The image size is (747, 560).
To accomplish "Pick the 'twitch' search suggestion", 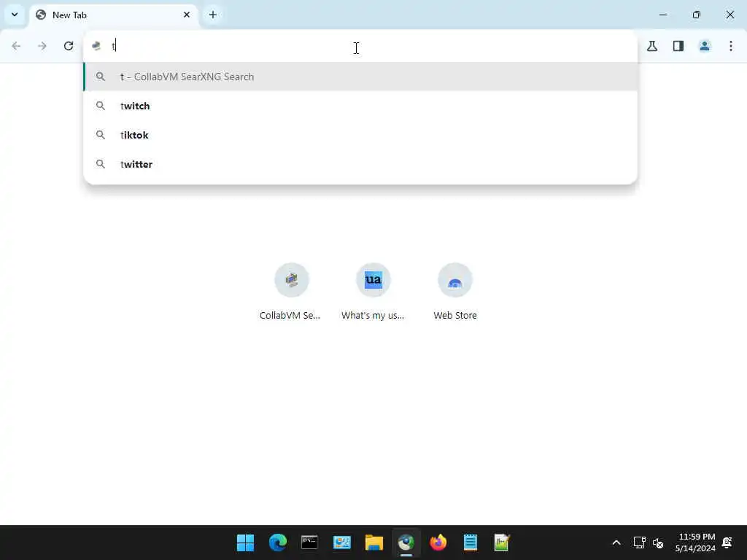I will (x=360, y=106).
